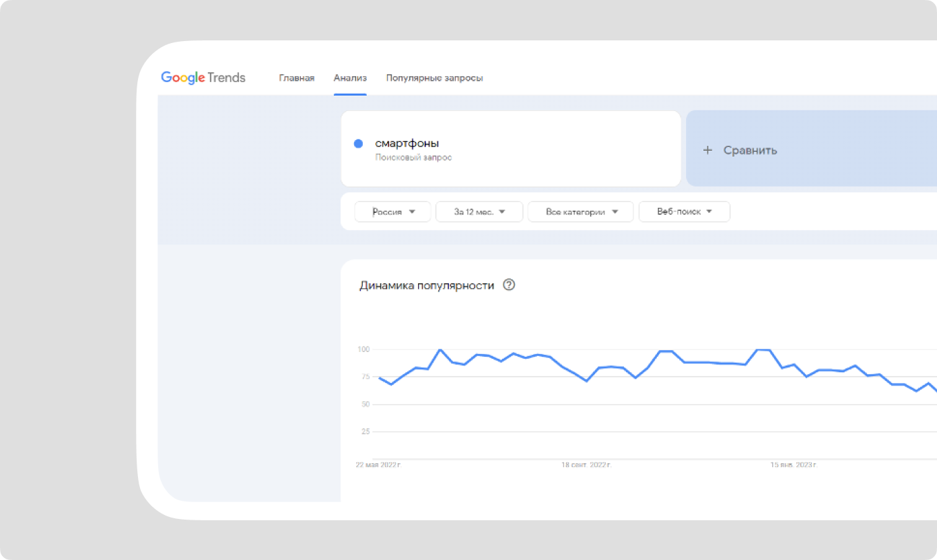Image resolution: width=937 pixels, height=560 pixels.
Task: Click the 15 янв. 2023 г. axis label
Action: 794,464
